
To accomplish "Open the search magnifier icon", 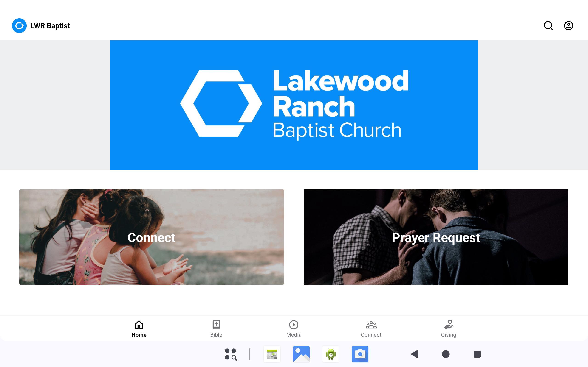I will [x=548, y=26].
